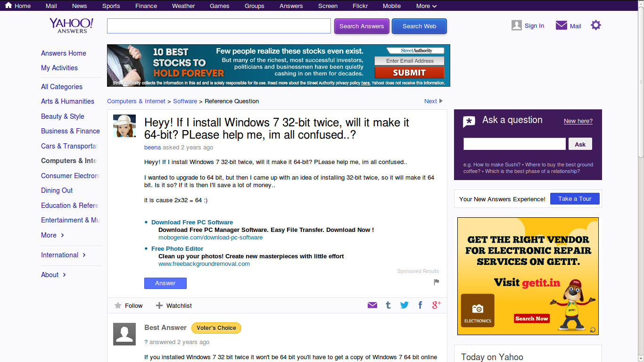This screenshot has width=644, height=362.
Task: Open News in top navigation bar
Action: 80,6
